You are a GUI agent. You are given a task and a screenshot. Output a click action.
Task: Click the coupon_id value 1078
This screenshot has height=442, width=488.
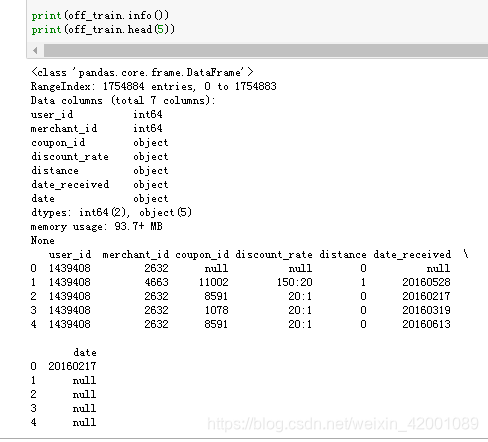(217, 310)
